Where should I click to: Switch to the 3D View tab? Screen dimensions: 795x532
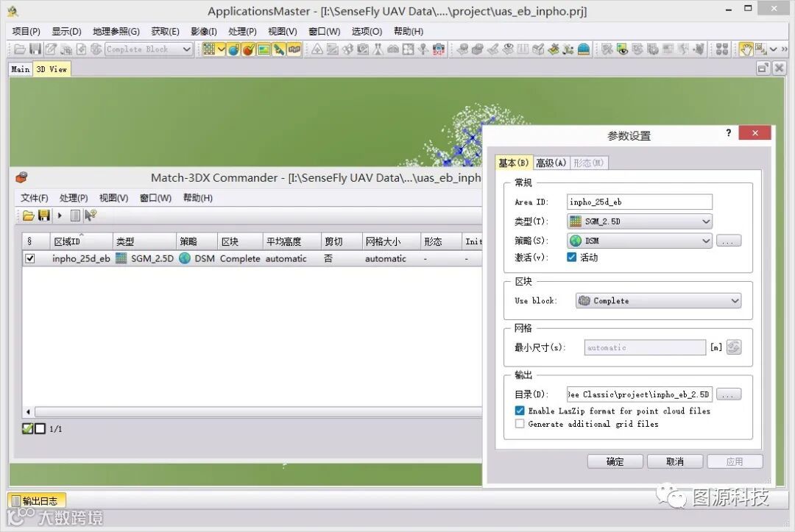[52, 69]
